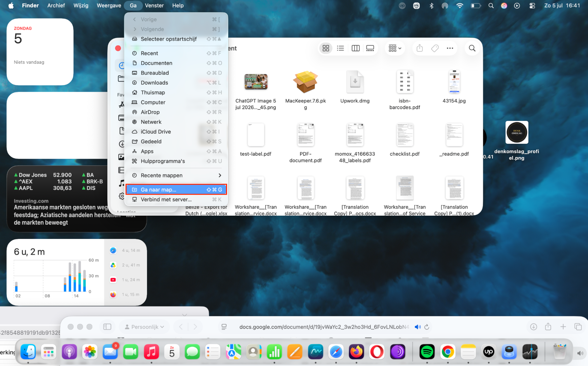588x366 pixels.
Task: Mute the Safari tab audio icon
Action: [417, 327]
